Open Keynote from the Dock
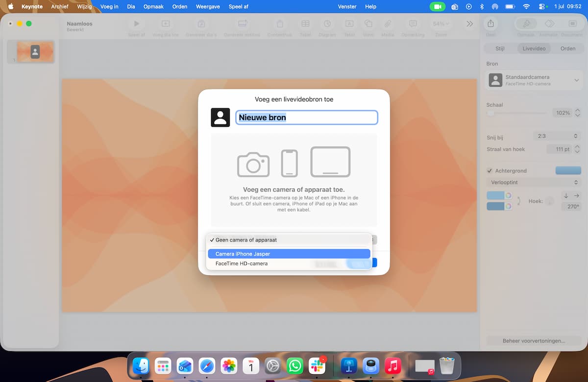The width and height of the screenshot is (588, 382). pyautogui.click(x=349, y=366)
